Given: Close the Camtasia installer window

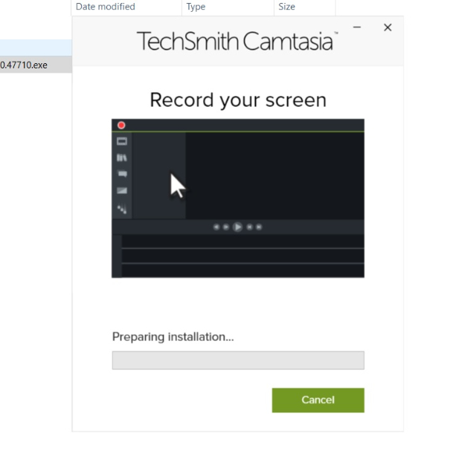Looking at the screenshot, I should (x=387, y=27).
